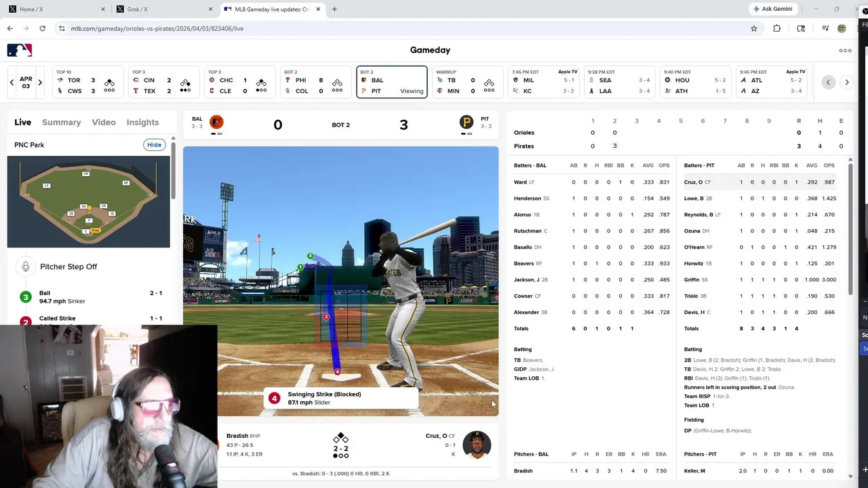This screenshot has height=488, width=868.
Task: Open the PHI vs COL game card
Action: pyautogui.click(x=316, y=82)
